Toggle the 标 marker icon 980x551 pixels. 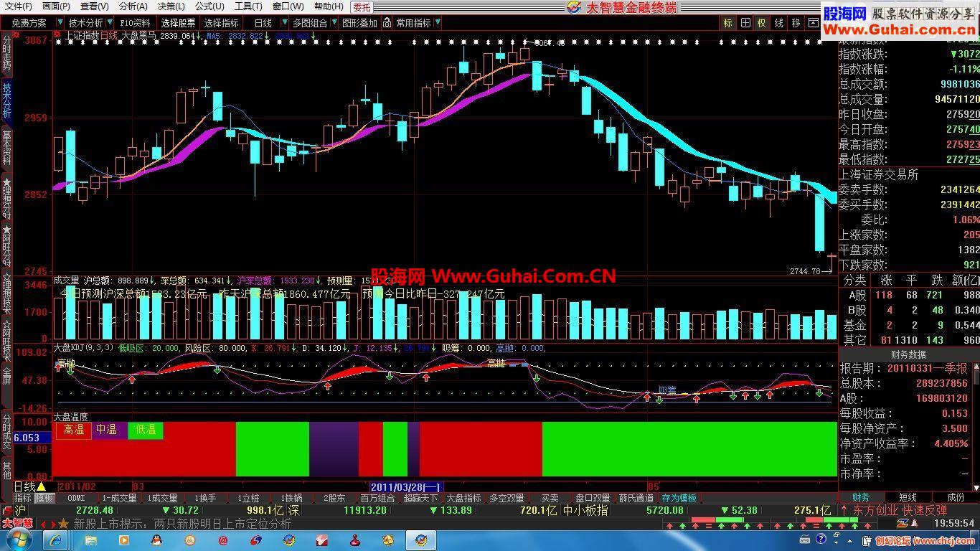click(728, 23)
